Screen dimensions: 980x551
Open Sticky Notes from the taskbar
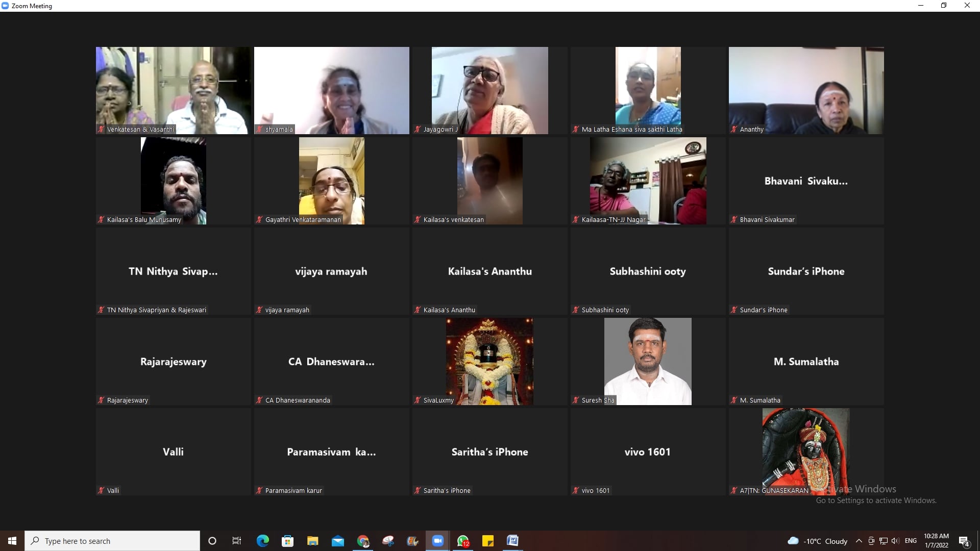click(488, 541)
